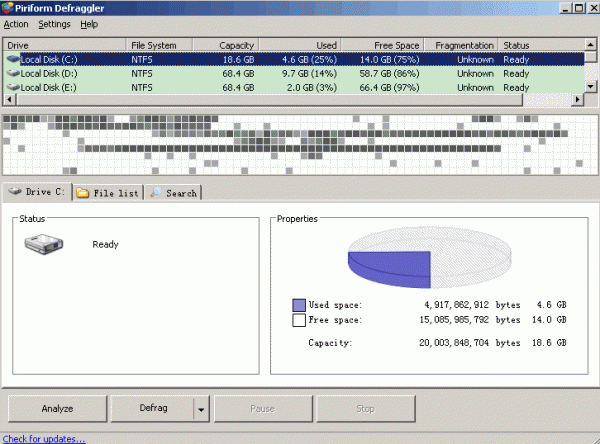600x444 pixels.
Task: Click the Stop button
Action: pos(366,408)
